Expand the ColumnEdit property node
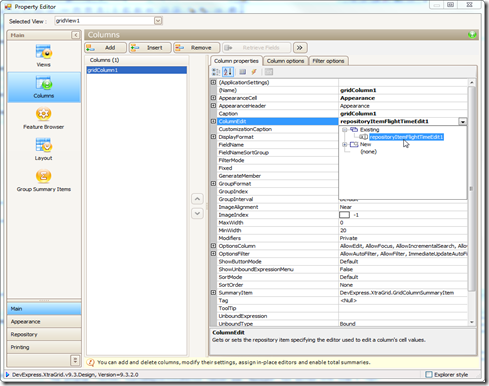Screen dimensions: 489x386 [213, 121]
